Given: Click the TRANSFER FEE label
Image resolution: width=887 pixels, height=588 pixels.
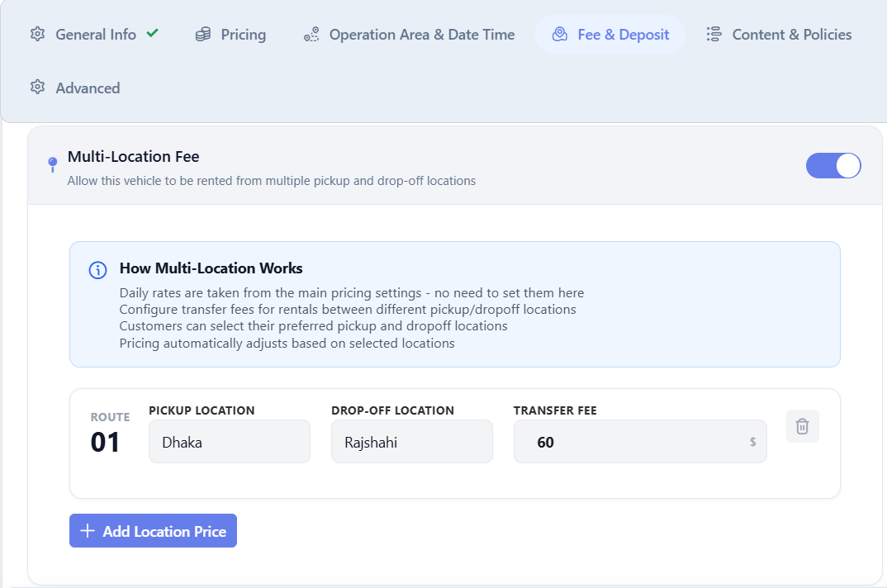Looking at the screenshot, I should coord(555,410).
